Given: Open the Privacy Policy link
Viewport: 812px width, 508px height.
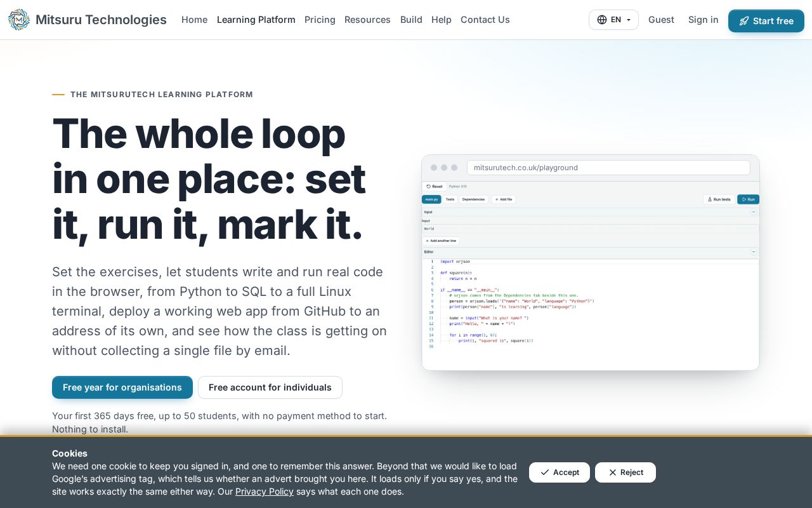Looking at the screenshot, I should (x=265, y=491).
